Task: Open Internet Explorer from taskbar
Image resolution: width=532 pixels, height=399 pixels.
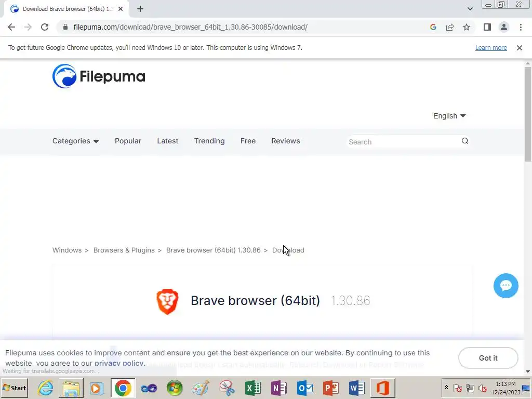Action: [46, 388]
